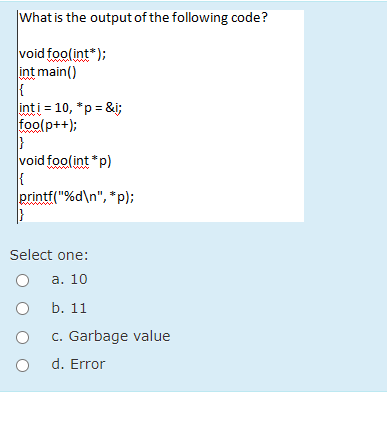The width and height of the screenshot is (387, 430).
Task: Click the "void foo(int *p)" definition line
Action: pyautogui.click(x=65, y=161)
